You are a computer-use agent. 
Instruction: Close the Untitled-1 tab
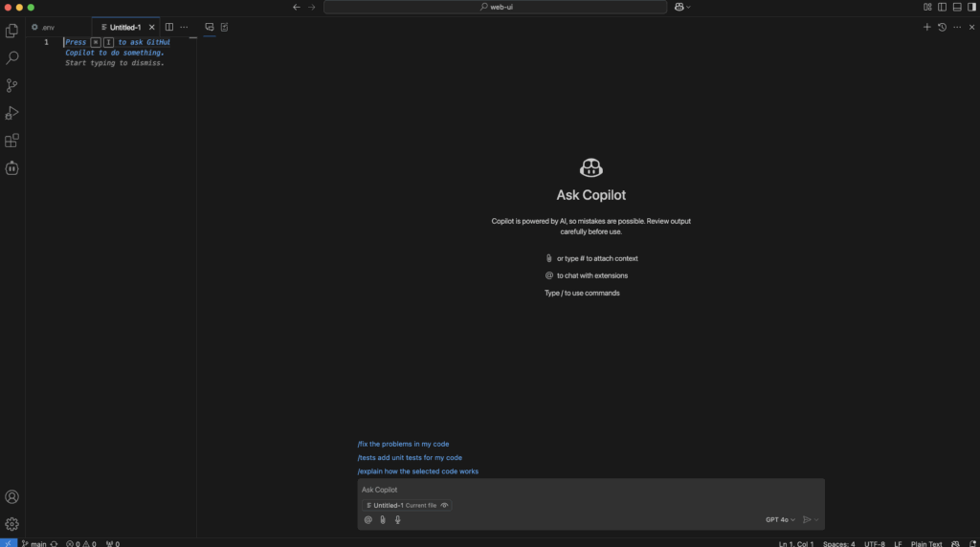pyautogui.click(x=152, y=28)
